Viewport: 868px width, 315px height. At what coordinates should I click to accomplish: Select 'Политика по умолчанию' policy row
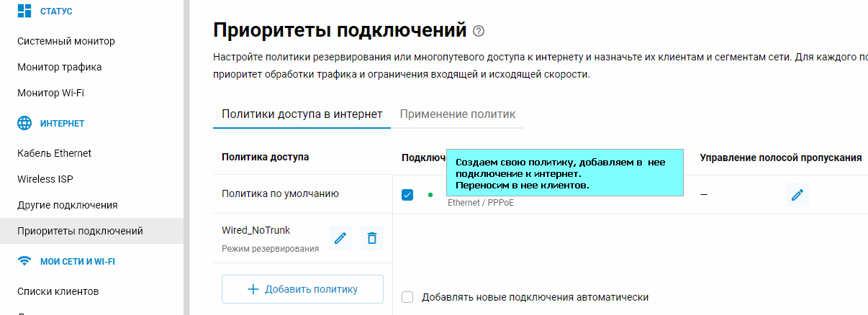point(303,193)
